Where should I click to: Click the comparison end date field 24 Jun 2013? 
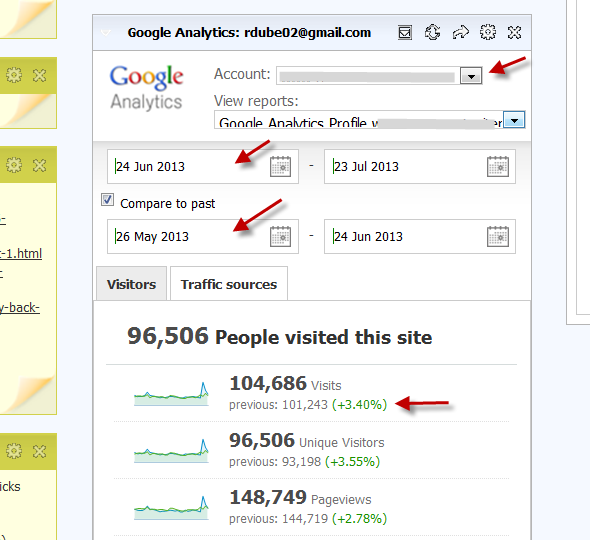point(420,236)
